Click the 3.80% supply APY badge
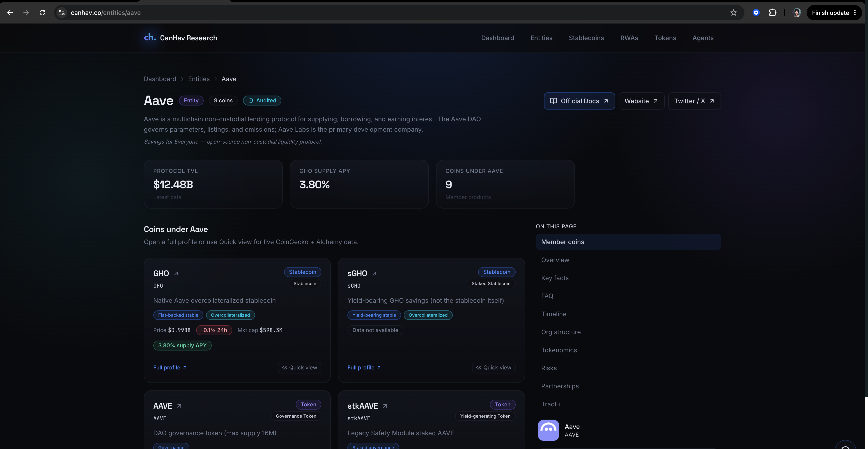The image size is (868, 449). (x=182, y=345)
